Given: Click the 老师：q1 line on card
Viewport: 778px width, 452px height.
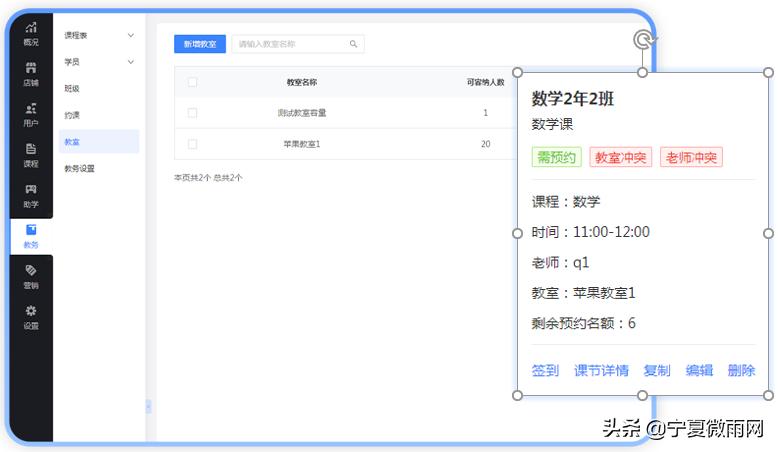Looking at the screenshot, I should tap(560, 262).
